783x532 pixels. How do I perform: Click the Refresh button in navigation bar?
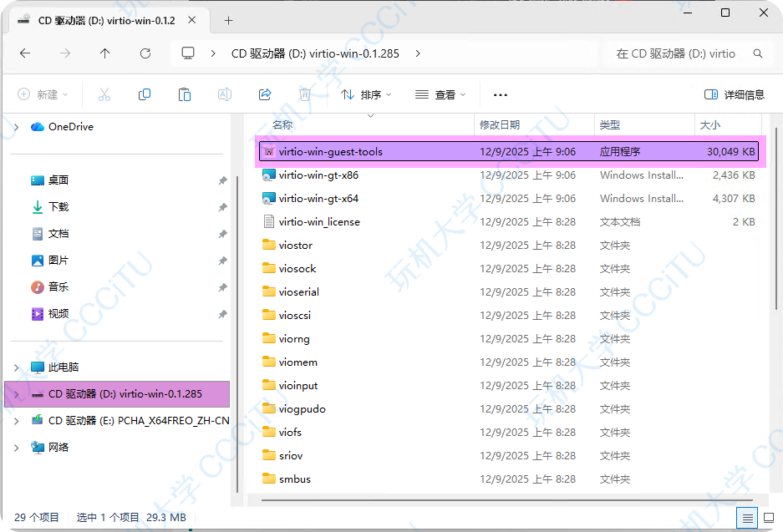145,53
